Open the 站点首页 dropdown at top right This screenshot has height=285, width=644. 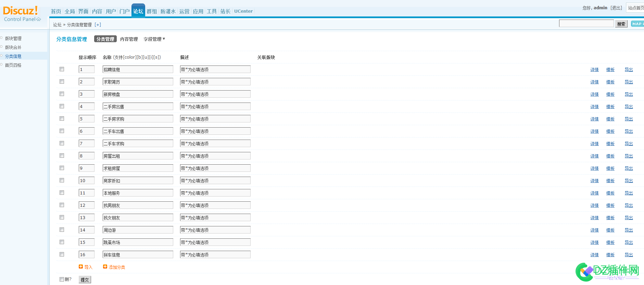[x=635, y=8]
